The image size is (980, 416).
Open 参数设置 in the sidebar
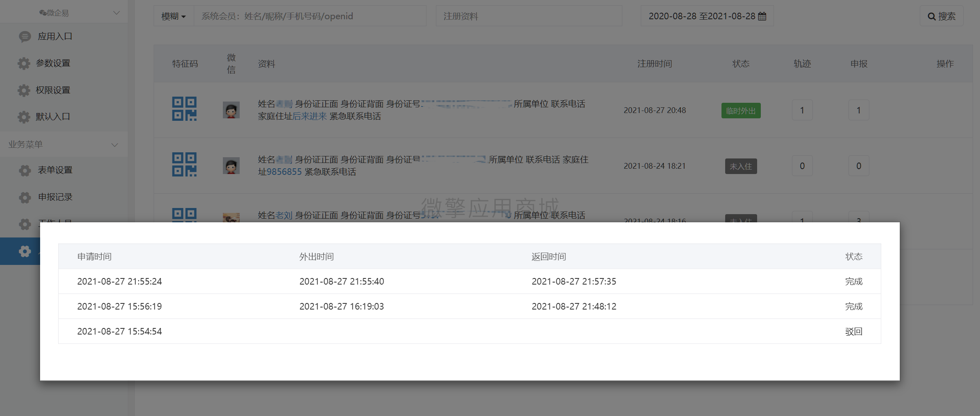click(53, 63)
